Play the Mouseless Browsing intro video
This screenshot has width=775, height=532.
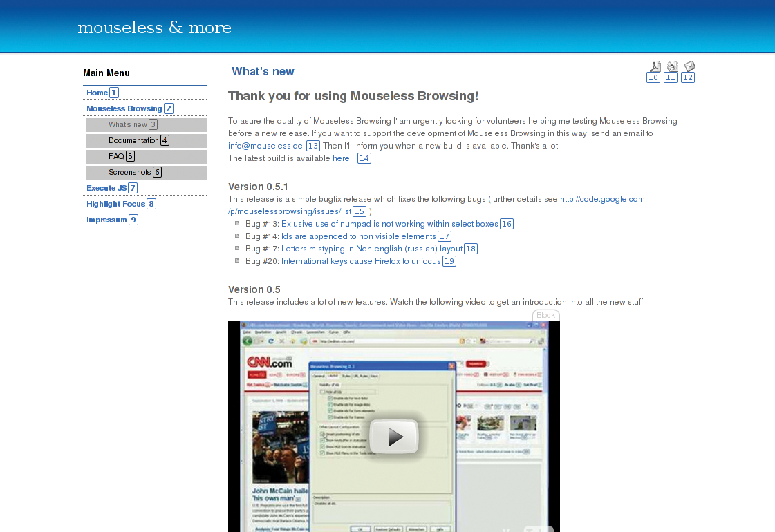pyautogui.click(x=394, y=437)
